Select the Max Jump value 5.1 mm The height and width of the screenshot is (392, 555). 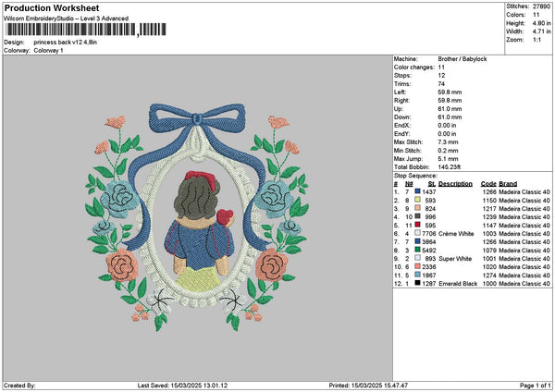[448, 159]
